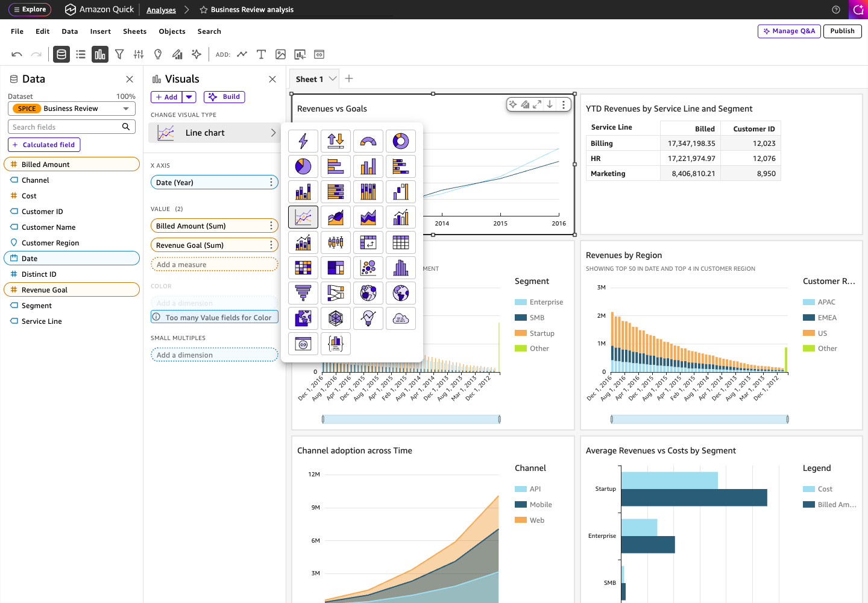Viewport: 868px width, 603px height.
Task: Open the Business Review dataset dropdown
Action: (72, 109)
